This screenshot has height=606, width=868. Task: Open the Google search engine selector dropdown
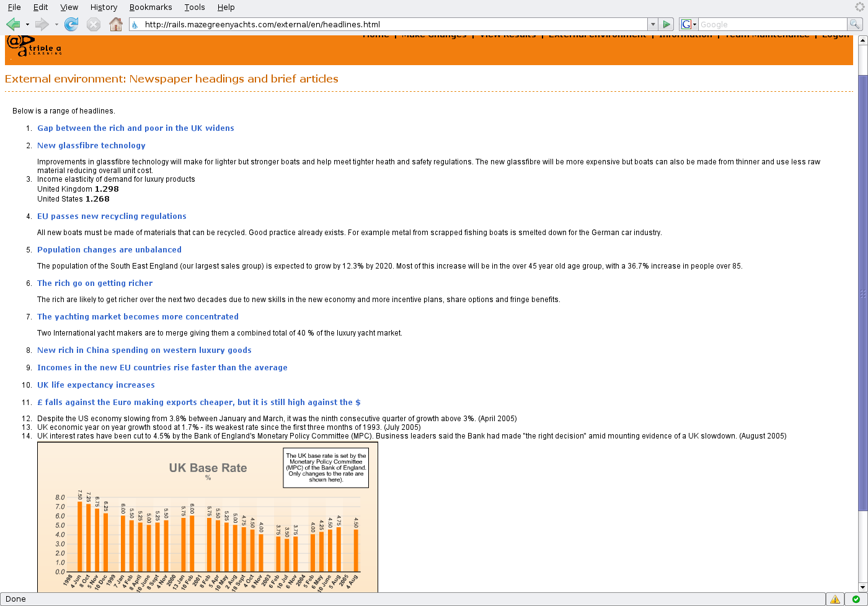pos(689,24)
